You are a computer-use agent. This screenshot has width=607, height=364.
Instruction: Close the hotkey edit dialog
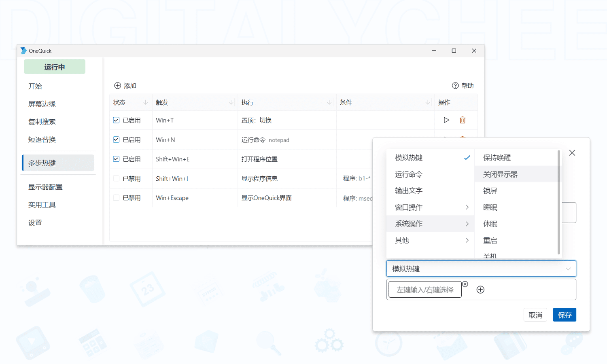(572, 153)
